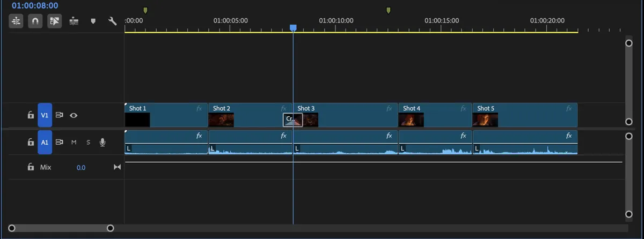644x239 pixels.
Task: Click top handle of audio tracks vertical scrollbar
Action: (629, 136)
